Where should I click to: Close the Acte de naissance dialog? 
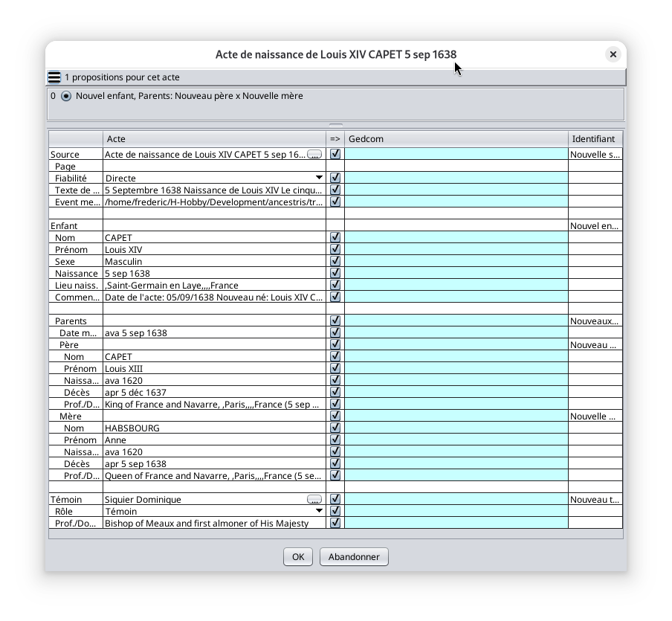[x=613, y=54]
